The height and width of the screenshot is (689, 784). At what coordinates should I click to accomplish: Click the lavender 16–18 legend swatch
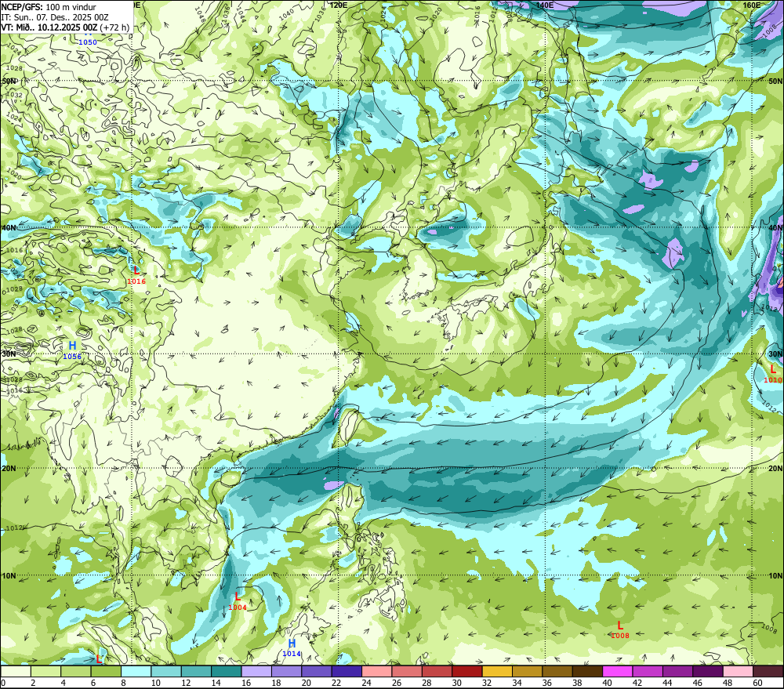point(256,672)
